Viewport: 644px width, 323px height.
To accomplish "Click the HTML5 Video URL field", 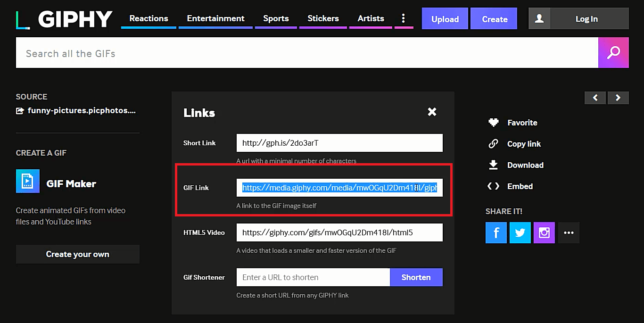I will point(339,232).
